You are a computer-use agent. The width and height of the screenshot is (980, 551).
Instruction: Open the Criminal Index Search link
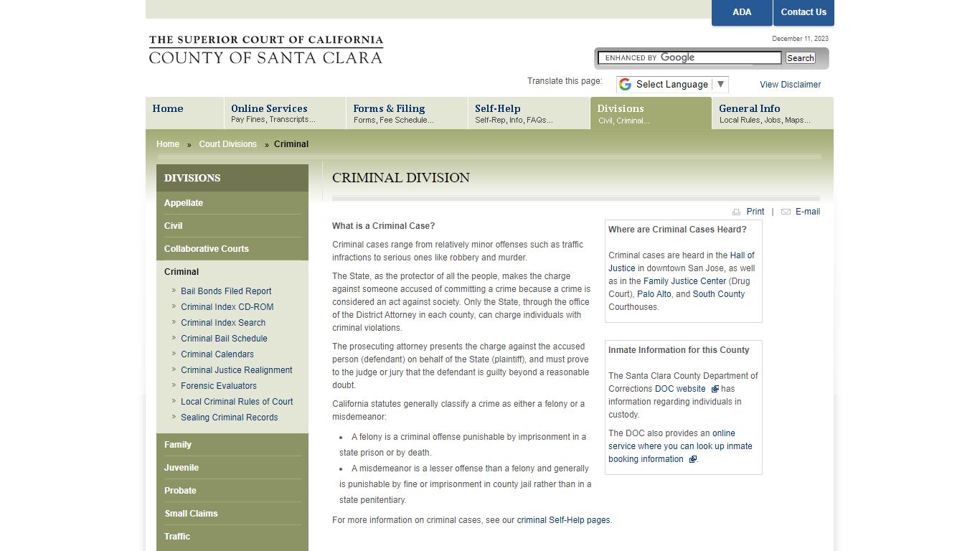tap(223, 323)
